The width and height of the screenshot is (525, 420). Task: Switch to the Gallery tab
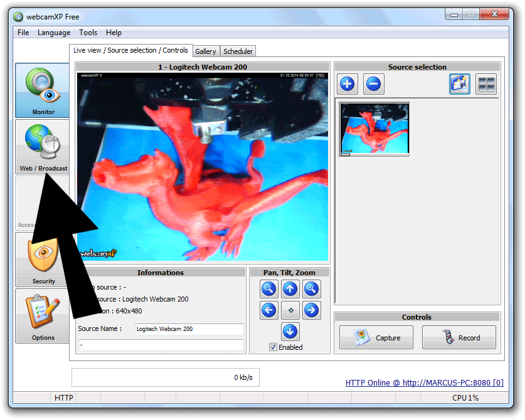click(205, 51)
